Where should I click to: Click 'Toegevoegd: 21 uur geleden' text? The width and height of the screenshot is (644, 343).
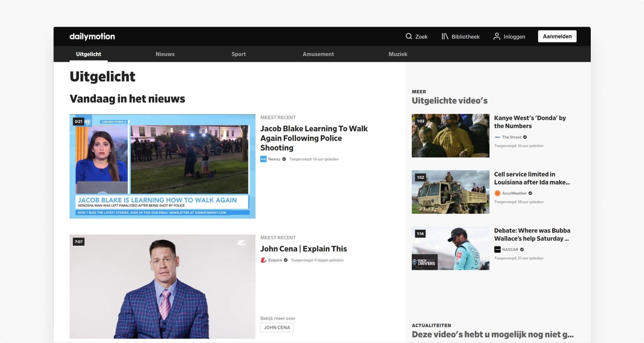coord(519,258)
